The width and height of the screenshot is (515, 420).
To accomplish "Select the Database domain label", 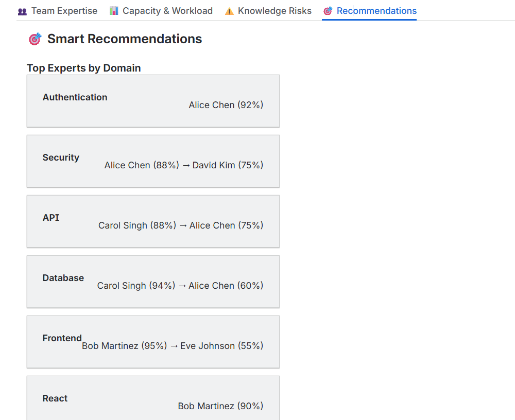I will (63, 278).
